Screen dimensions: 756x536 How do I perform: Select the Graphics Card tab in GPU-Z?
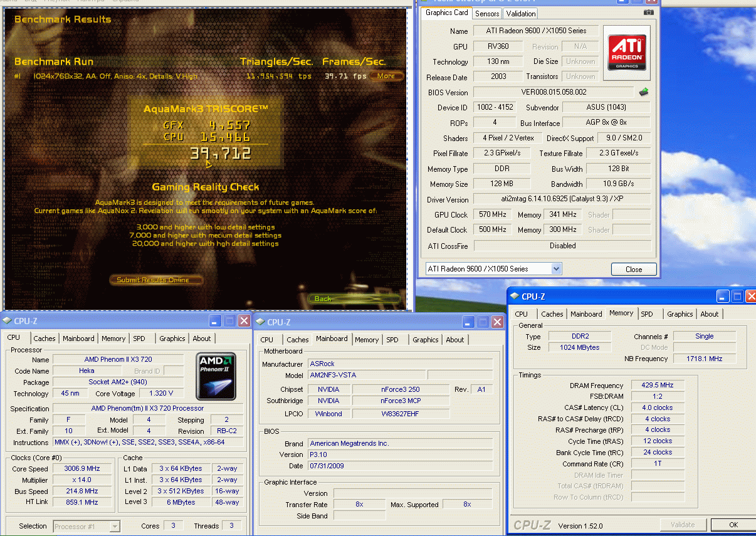447,13
